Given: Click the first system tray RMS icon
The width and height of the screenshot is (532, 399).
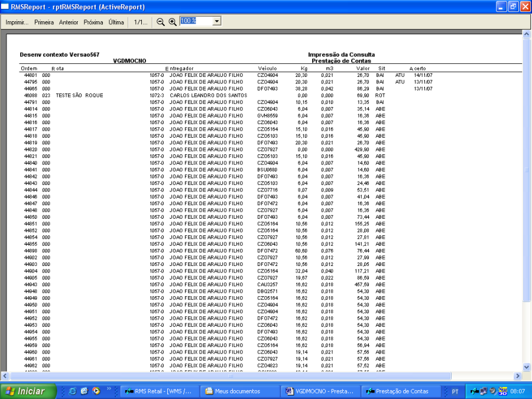Looking at the screenshot, I should (474, 391).
